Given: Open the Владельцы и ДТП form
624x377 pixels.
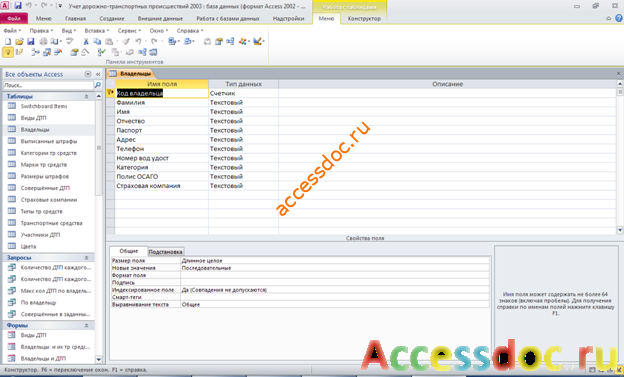Looking at the screenshot, I should [43, 358].
